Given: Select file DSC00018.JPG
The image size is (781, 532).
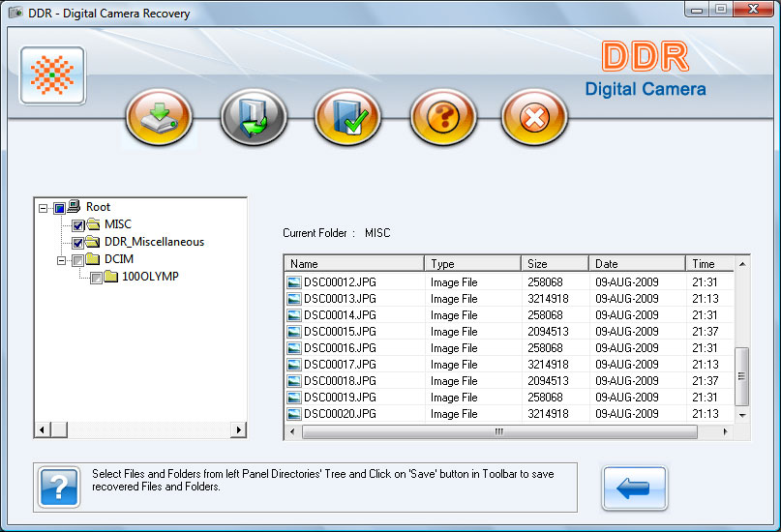Looking at the screenshot, I should click(x=340, y=381).
